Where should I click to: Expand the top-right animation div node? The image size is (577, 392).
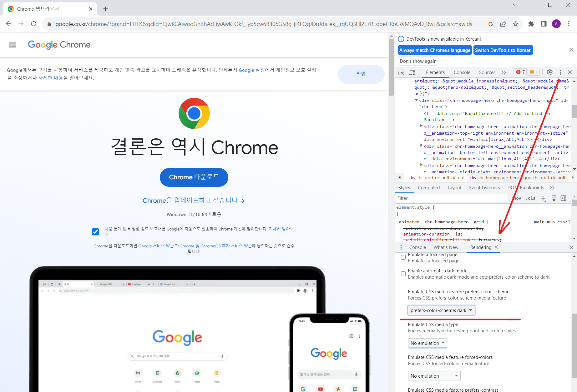point(421,126)
